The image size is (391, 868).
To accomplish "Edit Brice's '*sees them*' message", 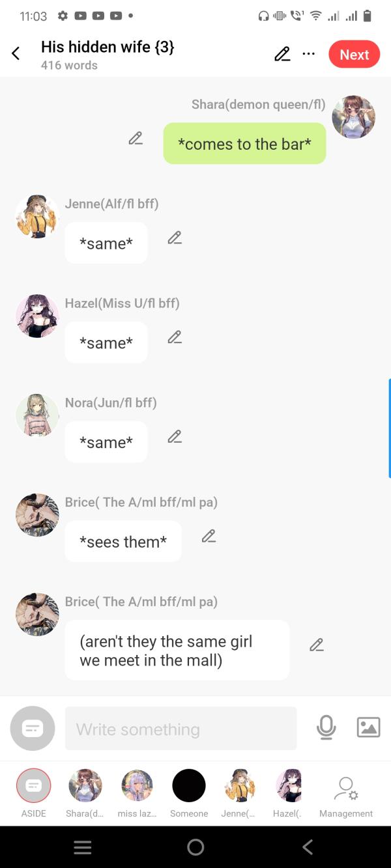I will coord(209,536).
